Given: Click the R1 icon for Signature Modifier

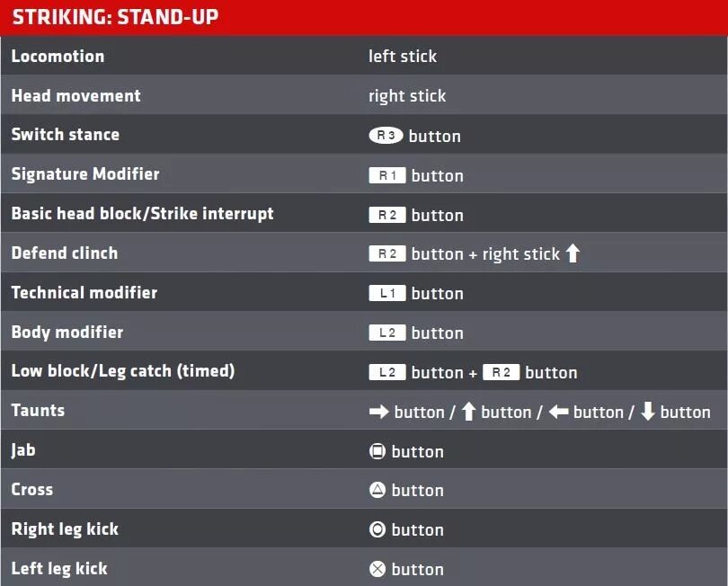Looking at the screenshot, I should coord(387,175).
